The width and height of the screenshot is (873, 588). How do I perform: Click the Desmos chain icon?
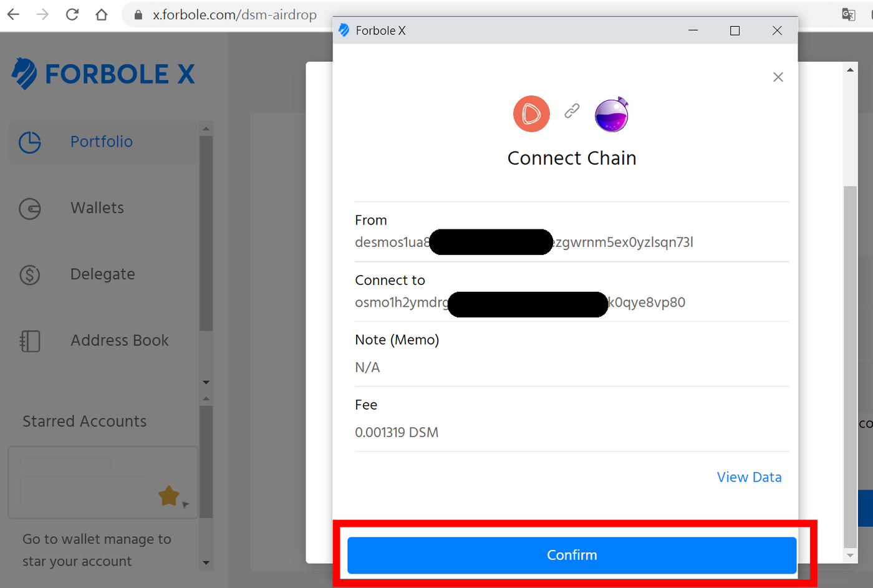(531, 113)
